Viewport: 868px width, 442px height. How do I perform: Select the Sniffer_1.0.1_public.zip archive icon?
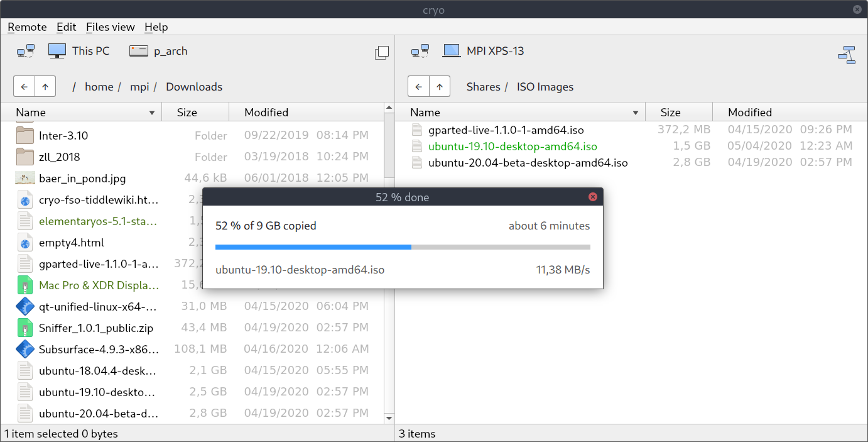(x=25, y=328)
